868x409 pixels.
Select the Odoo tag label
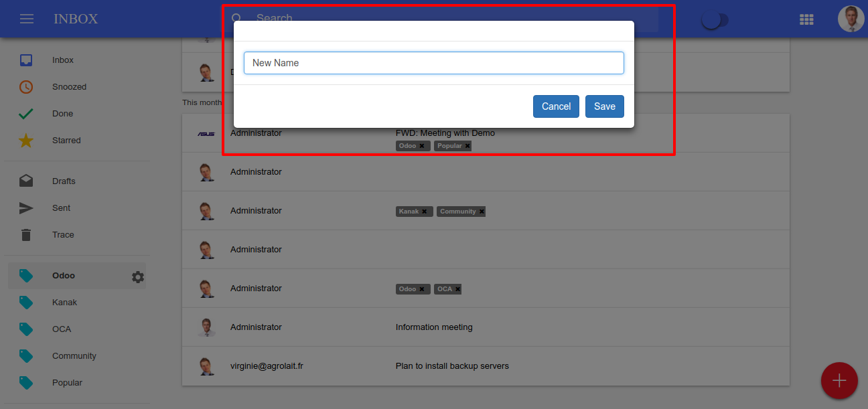point(64,276)
